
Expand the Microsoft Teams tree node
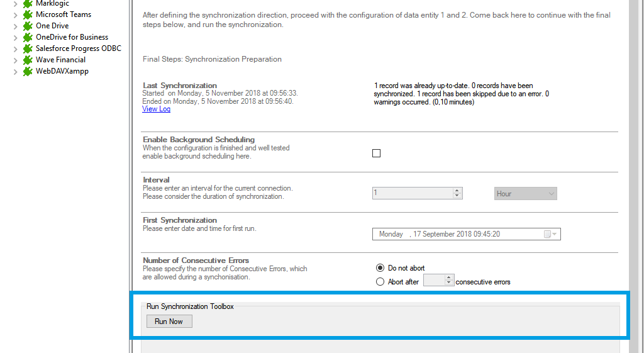(x=15, y=14)
